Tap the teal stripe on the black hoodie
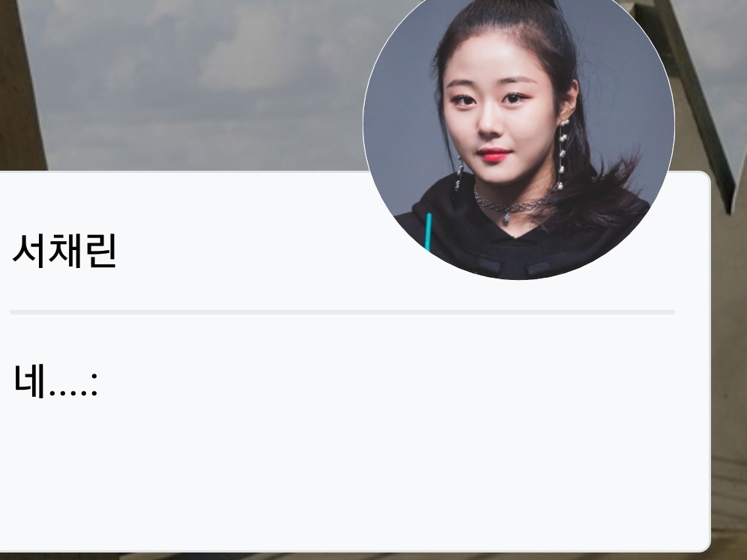Image resolution: width=747 pixels, height=560 pixels. click(428, 232)
